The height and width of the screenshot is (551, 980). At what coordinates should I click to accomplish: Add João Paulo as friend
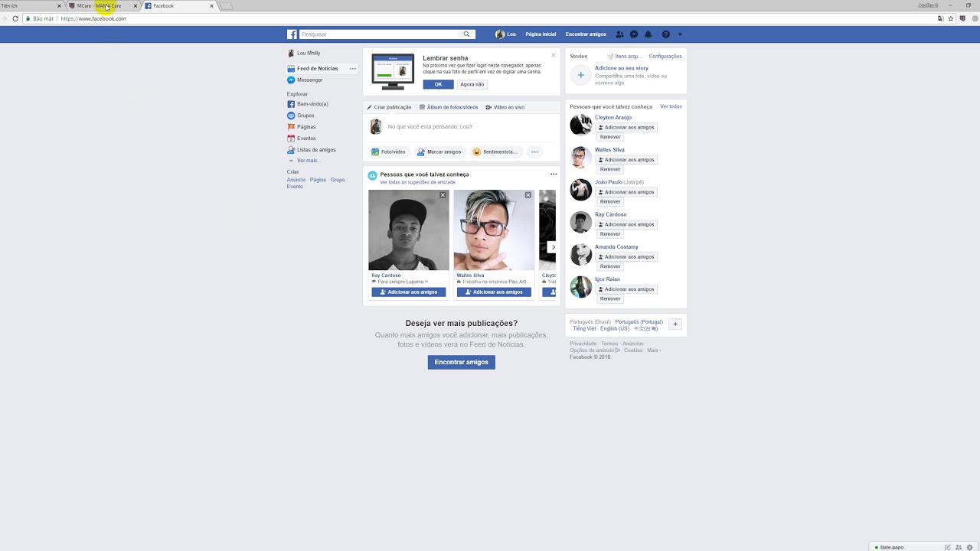click(x=626, y=192)
